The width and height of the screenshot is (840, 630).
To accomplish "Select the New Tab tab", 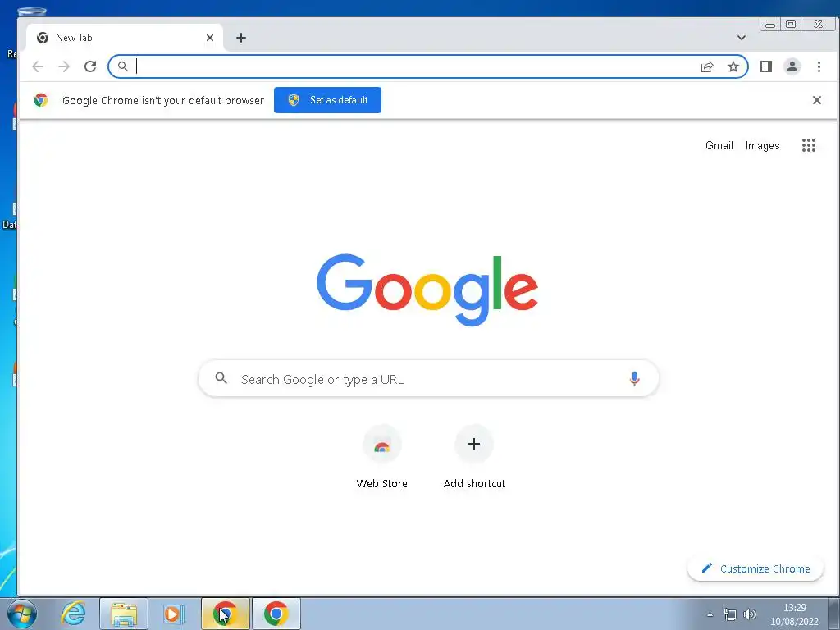I will 125,38.
